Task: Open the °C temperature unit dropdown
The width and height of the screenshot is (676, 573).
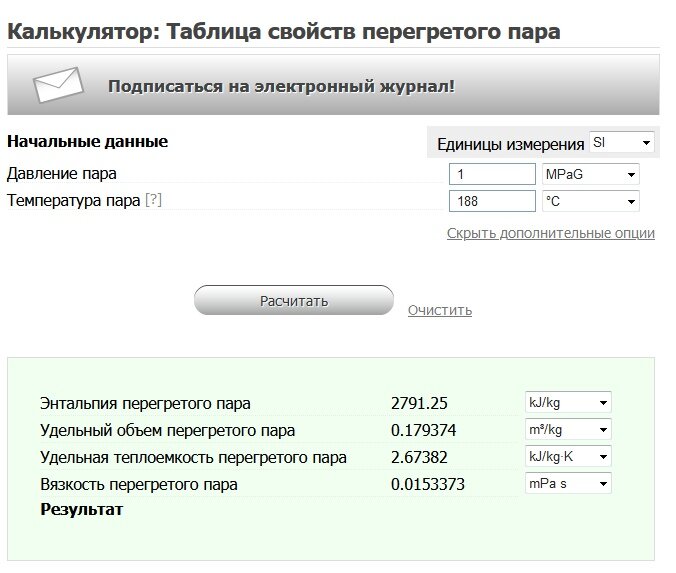Action: coord(589,201)
